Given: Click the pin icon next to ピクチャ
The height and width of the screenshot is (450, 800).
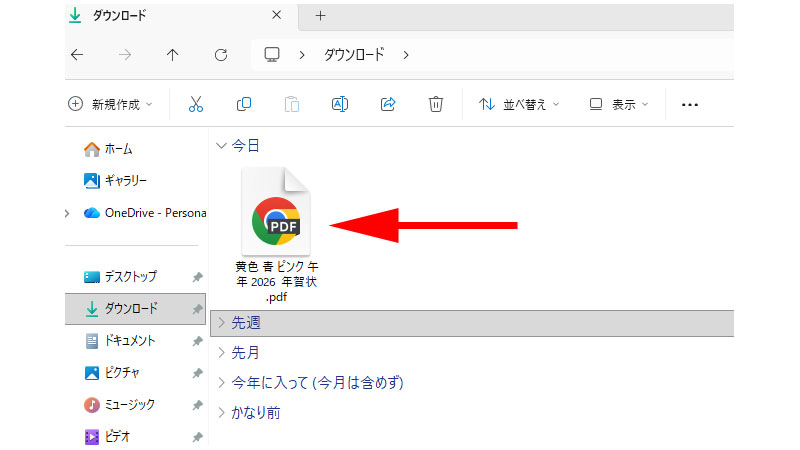Looking at the screenshot, I should point(197,373).
